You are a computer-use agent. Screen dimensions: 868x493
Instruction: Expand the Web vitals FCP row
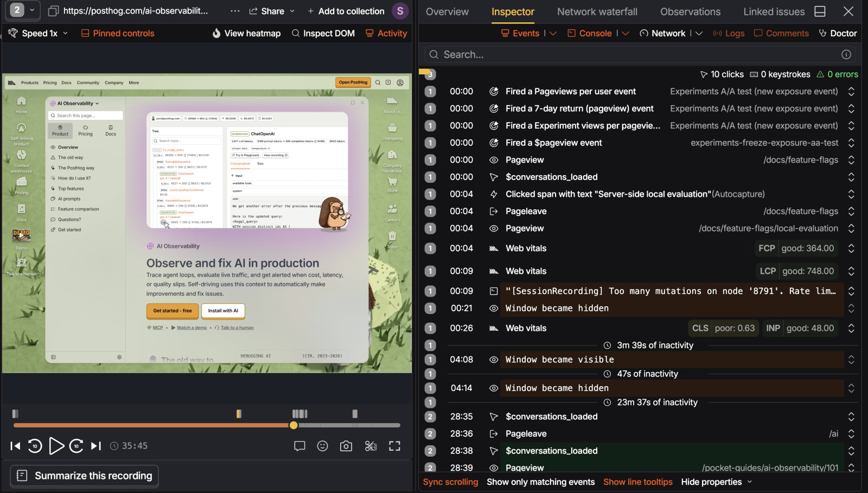(x=851, y=248)
